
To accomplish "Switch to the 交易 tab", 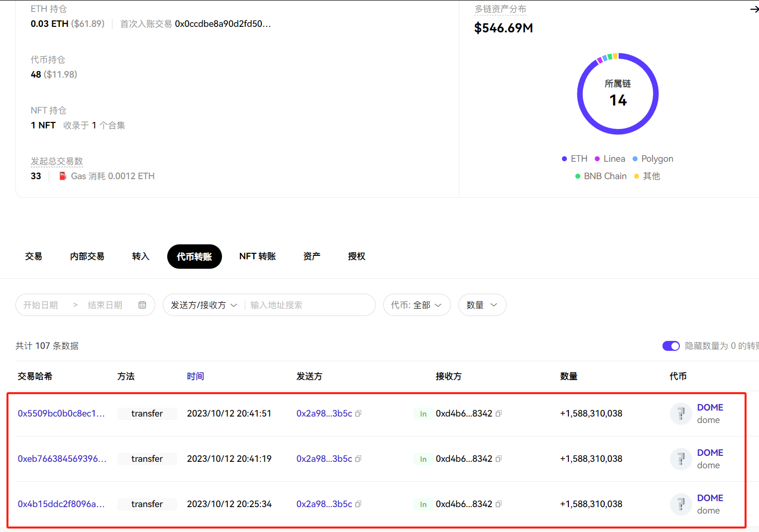I will 33,256.
